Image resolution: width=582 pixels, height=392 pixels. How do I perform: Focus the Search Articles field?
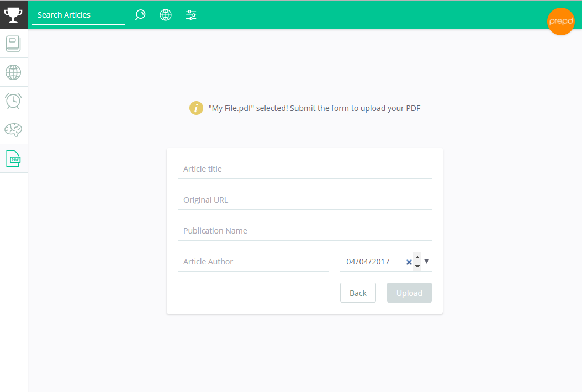(x=78, y=15)
